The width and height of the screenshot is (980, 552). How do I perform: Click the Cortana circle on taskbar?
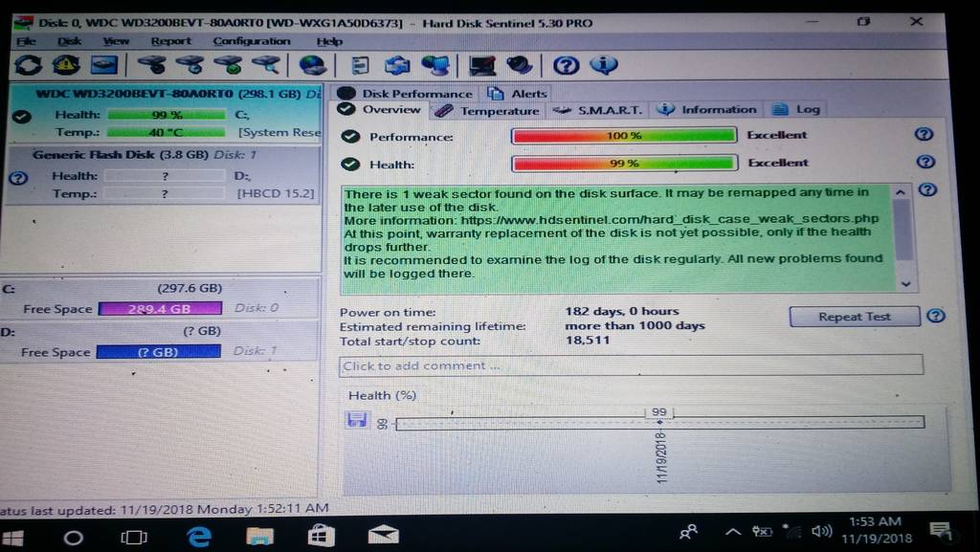pyautogui.click(x=73, y=538)
